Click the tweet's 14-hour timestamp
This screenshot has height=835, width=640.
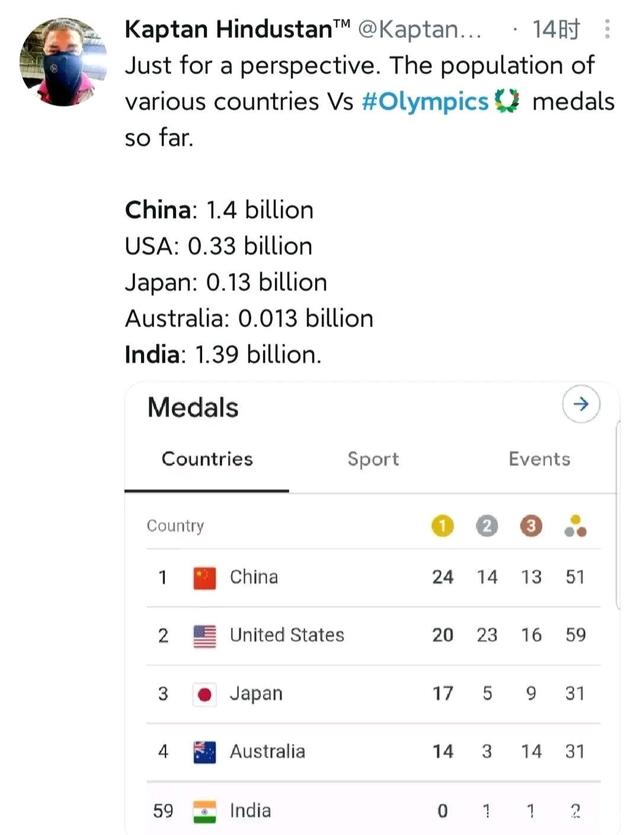pyautogui.click(x=556, y=30)
